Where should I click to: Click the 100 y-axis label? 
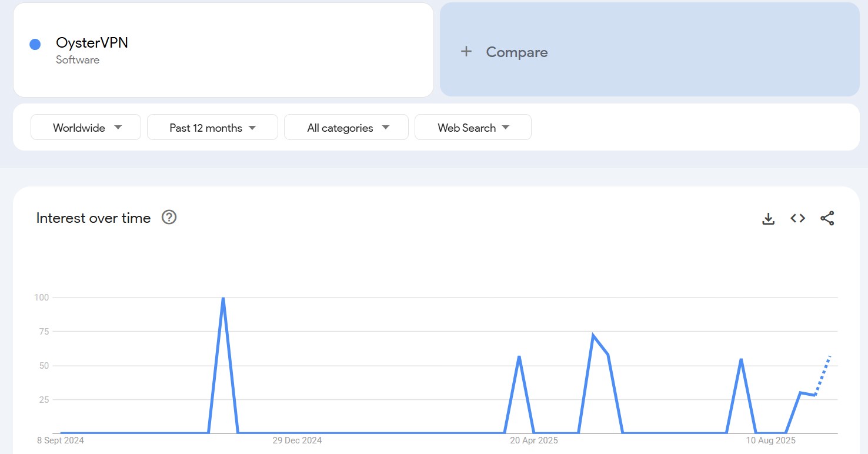(42, 298)
